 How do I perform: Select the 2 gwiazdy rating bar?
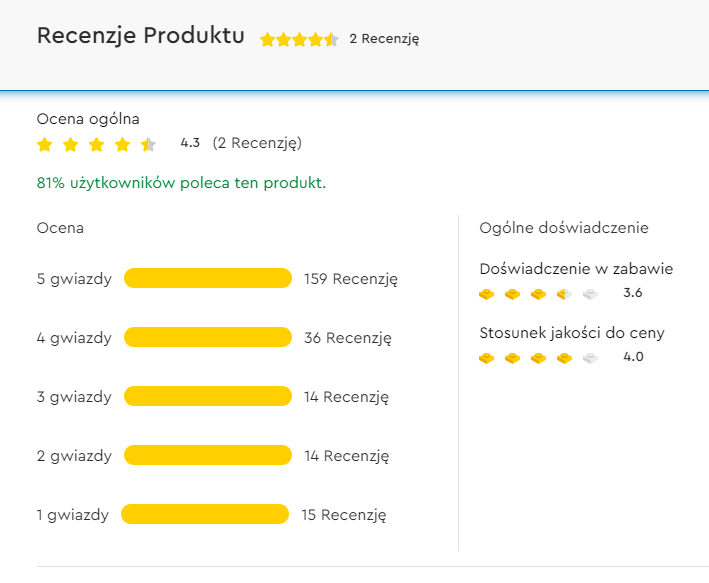click(x=207, y=456)
